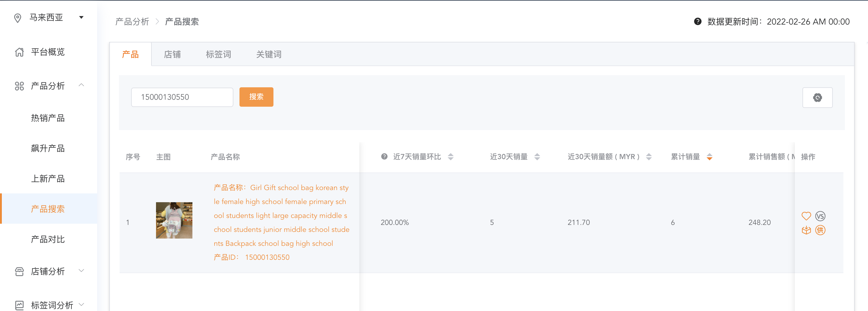
Task: Click the orange box icon in 操作
Action: [x=806, y=230]
